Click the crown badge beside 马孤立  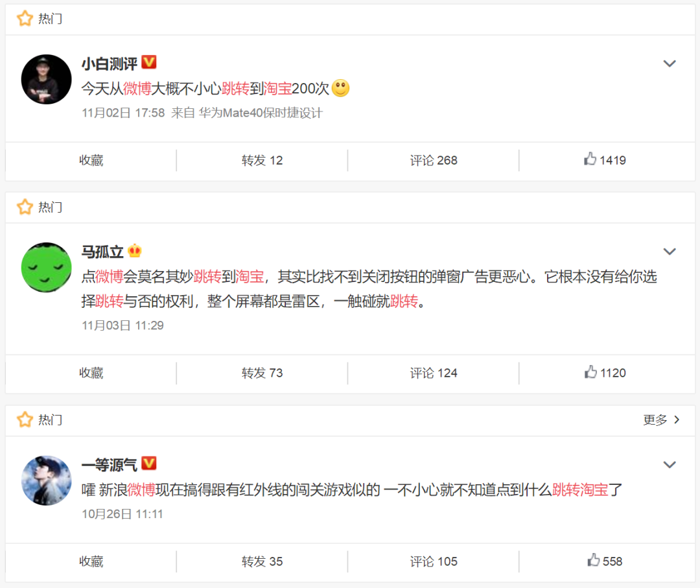tap(134, 251)
